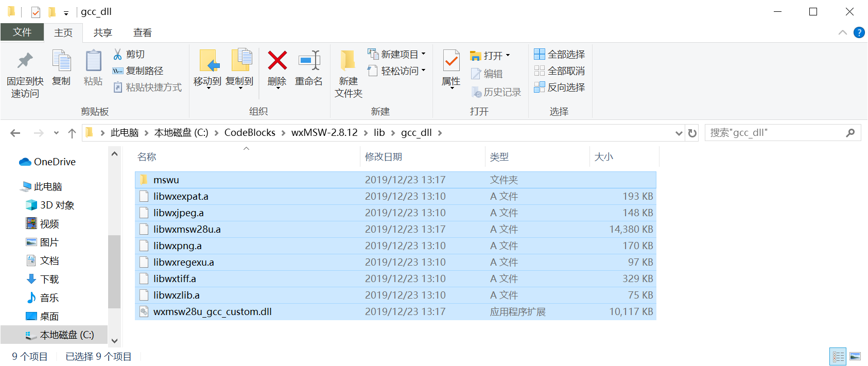Sort by the 名称 name column
The height and width of the screenshot is (366, 868).
[x=247, y=156]
